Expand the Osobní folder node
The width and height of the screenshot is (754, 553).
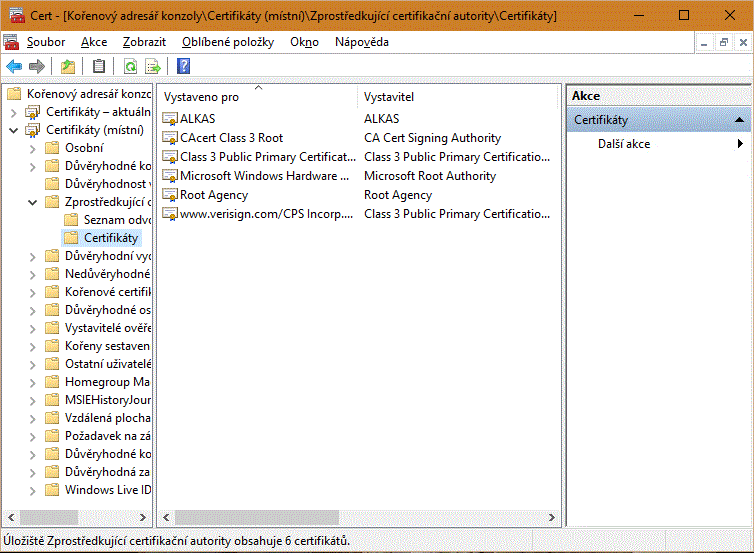[x=33, y=148]
